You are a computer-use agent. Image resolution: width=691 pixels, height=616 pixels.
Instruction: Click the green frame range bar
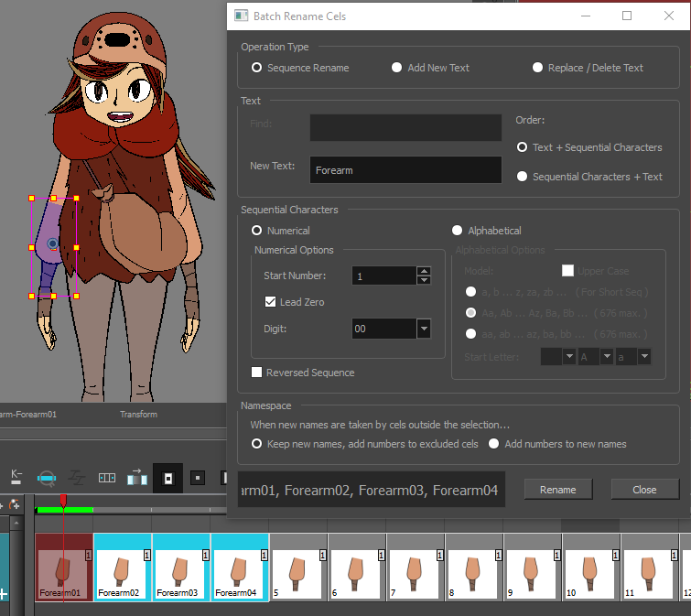65,510
